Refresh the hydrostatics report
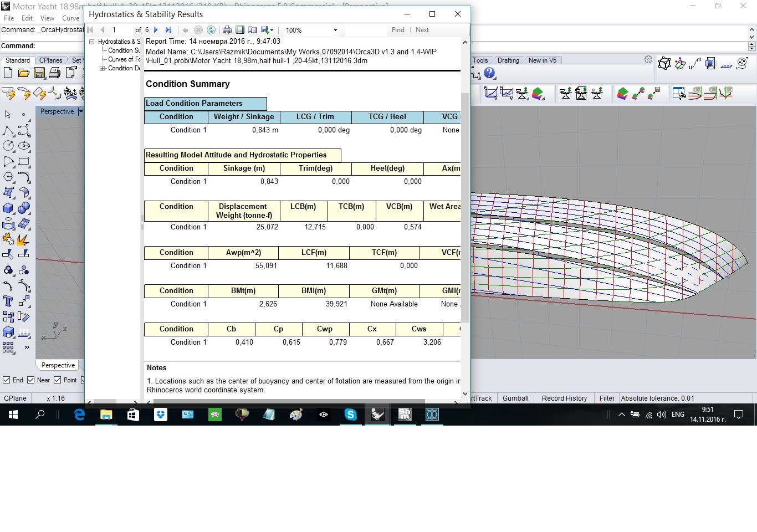757x532 pixels. pos(211,30)
